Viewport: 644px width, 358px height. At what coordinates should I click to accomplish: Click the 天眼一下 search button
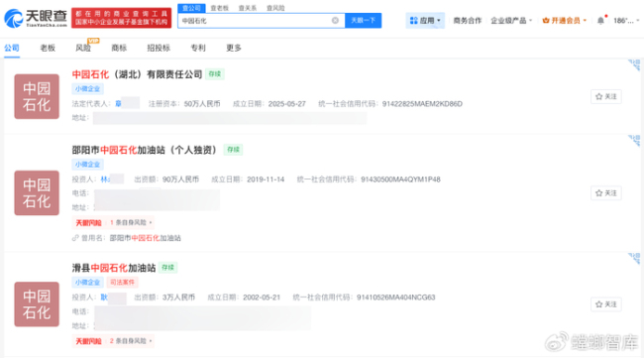363,21
